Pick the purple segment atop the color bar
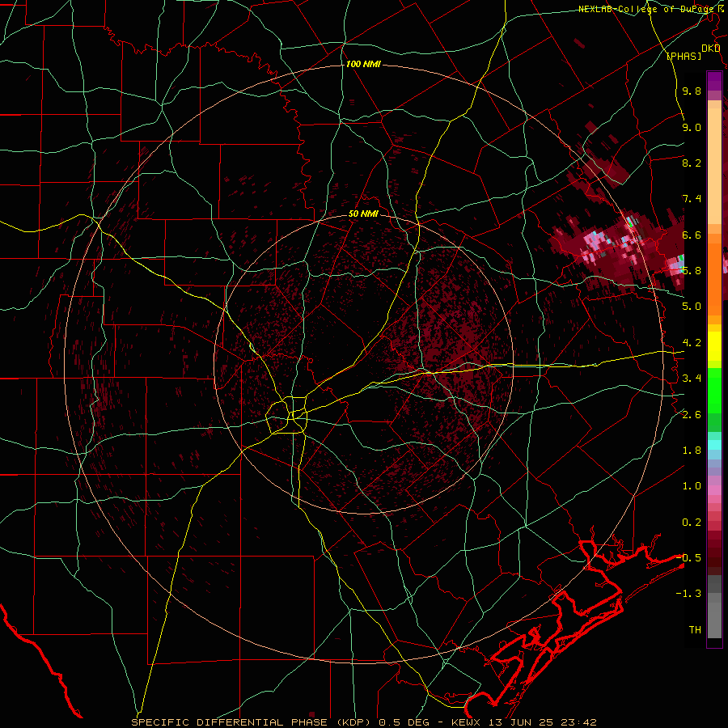 714,81
